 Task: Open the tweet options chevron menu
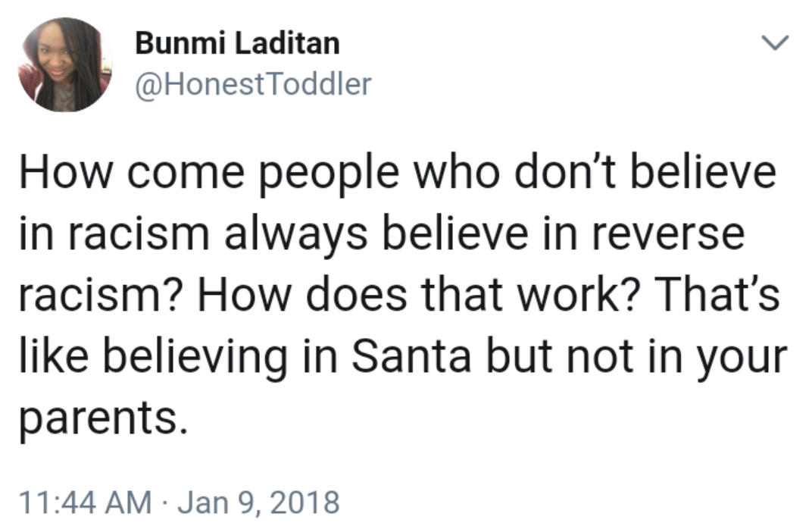point(776,42)
